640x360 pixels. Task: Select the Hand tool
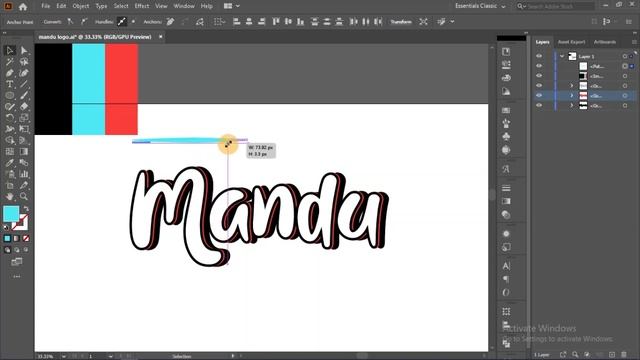coord(10,196)
